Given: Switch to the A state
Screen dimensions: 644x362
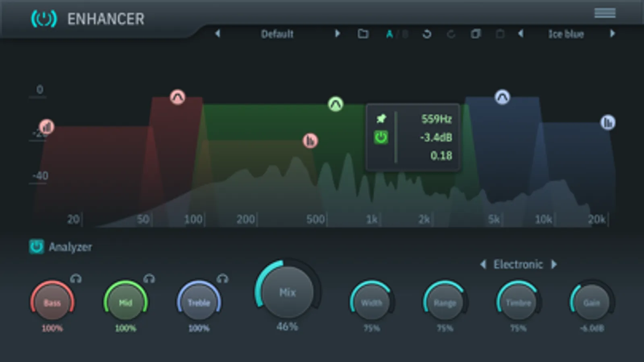Looking at the screenshot, I should [389, 34].
